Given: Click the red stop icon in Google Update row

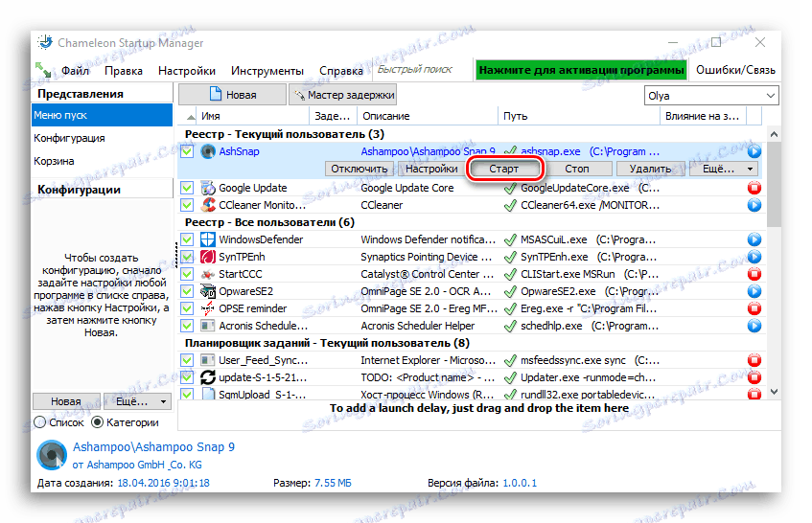Looking at the screenshot, I should [x=754, y=188].
